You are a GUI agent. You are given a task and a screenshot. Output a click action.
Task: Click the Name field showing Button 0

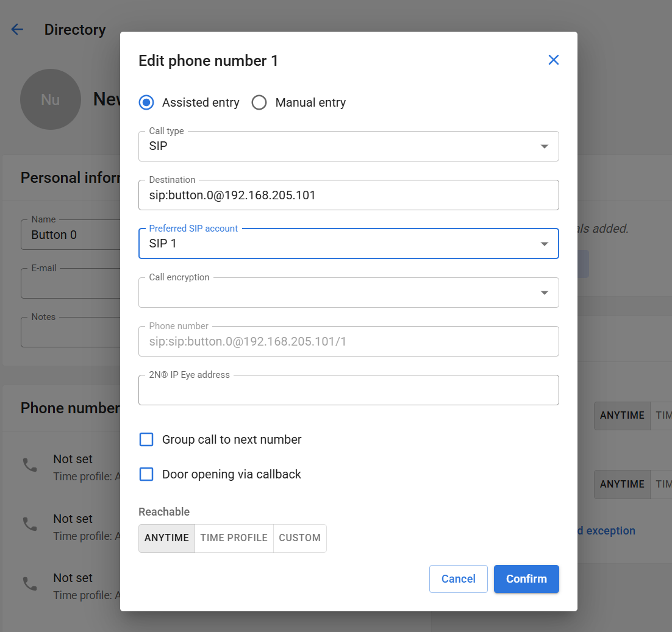pyautogui.click(x=71, y=235)
